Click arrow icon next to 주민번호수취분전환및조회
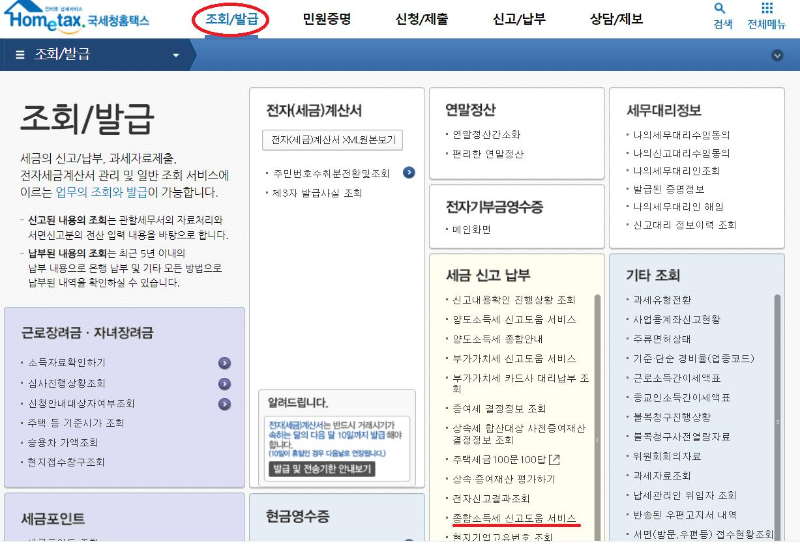800x544 pixels. pyautogui.click(x=409, y=172)
